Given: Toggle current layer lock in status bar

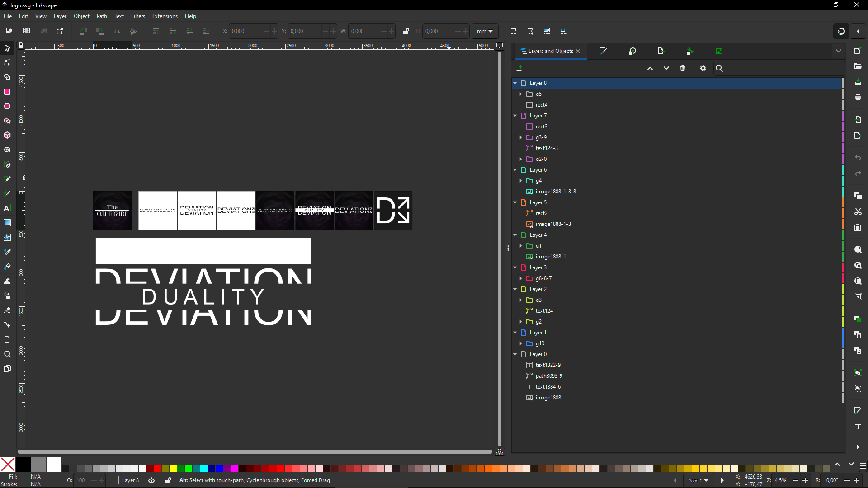Looking at the screenshot, I should (x=168, y=480).
